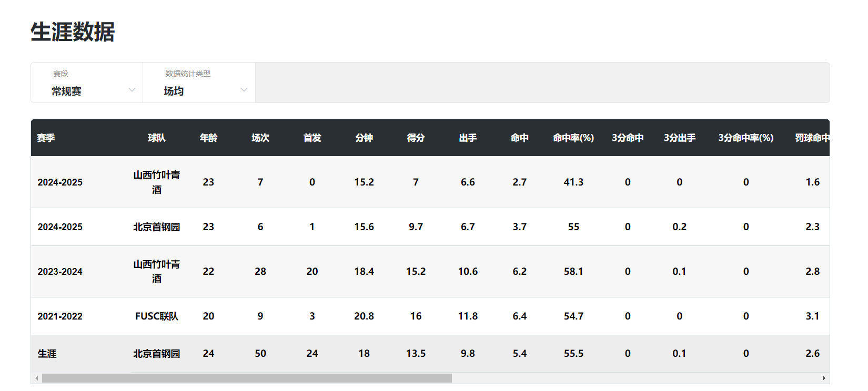This screenshot has height=391, width=868.
Task: Click the 3分命中率(%) column header
Action: (745, 138)
